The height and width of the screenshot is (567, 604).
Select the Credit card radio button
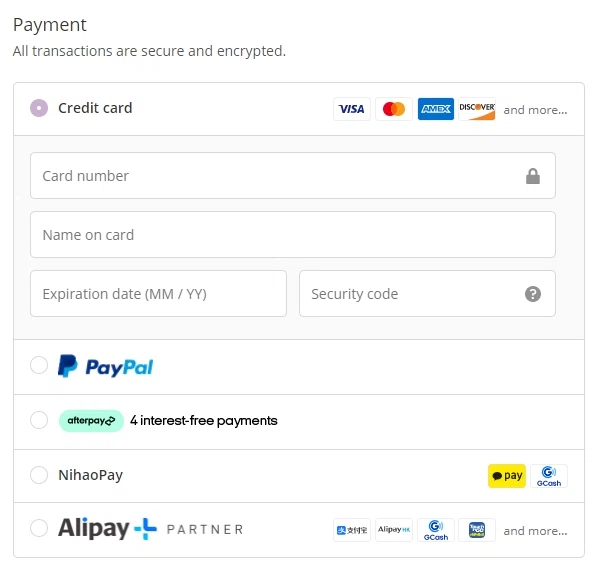[39, 108]
